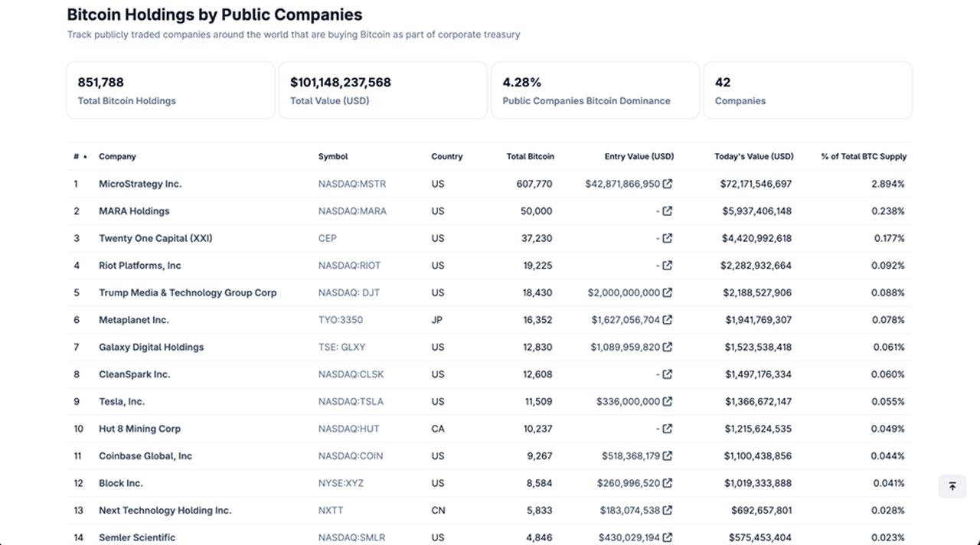Open NASDAQ:SMLR symbol link
Image resolution: width=980 pixels, height=545 pixels.
click(351, 537)
